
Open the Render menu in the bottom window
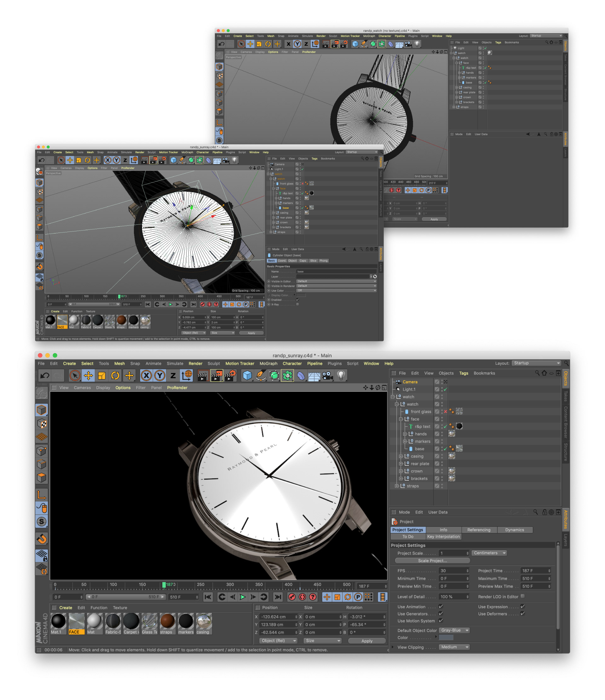pyautogui.click(x=195, y=363)
